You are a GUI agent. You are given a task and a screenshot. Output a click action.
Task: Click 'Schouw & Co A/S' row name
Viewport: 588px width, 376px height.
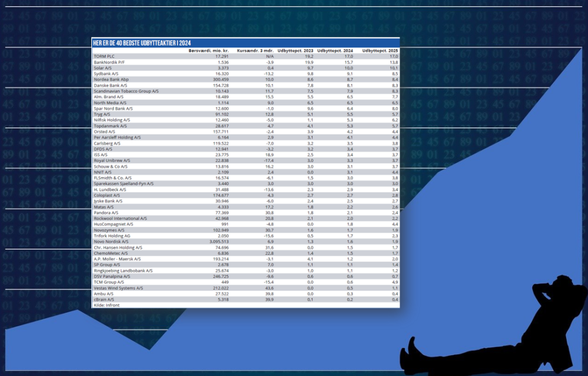[111, 166]
